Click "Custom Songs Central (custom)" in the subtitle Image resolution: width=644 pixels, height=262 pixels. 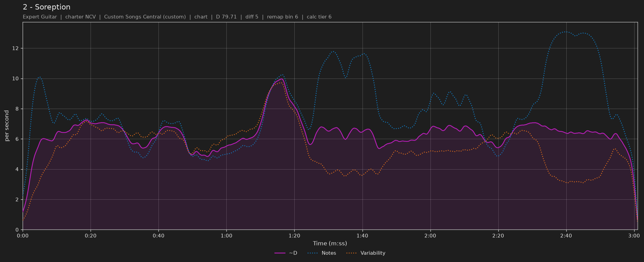(x=145, y=17)
